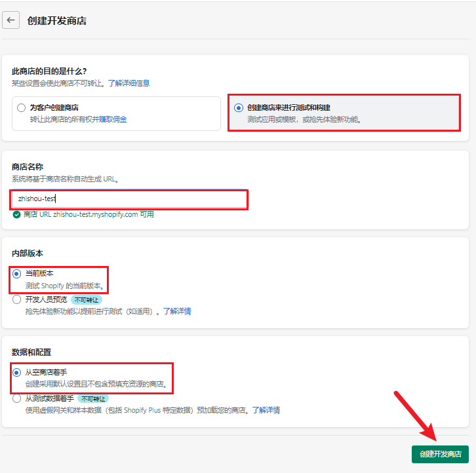Viewport: 476px width, 473px height.
Task: Click 系统将基于商店名称自动生成 URL description text
Action: [65, 179]
